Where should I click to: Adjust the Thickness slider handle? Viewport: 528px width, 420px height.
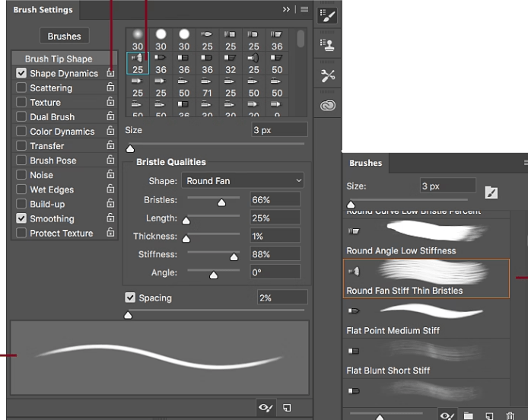[186, 239]
